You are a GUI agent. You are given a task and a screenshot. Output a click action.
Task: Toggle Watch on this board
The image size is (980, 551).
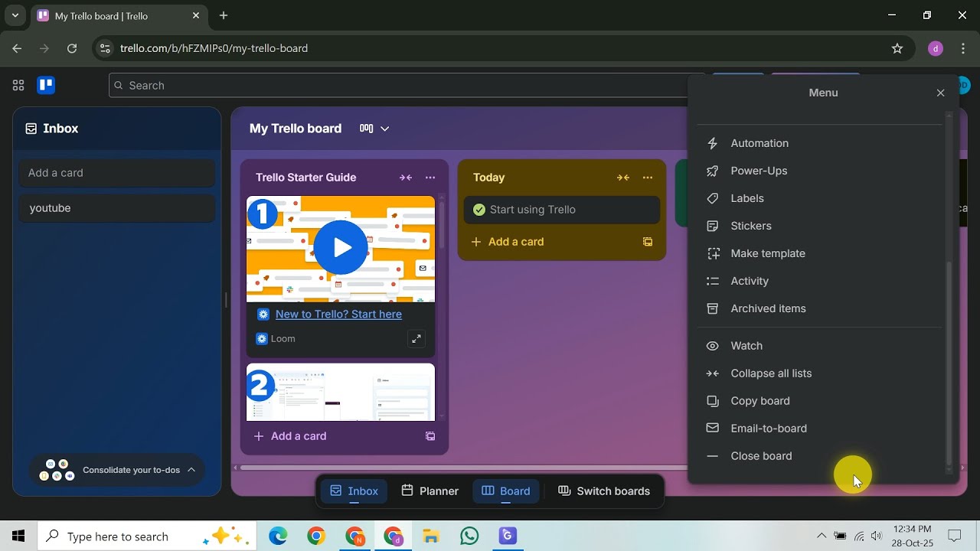pos(819,346)
